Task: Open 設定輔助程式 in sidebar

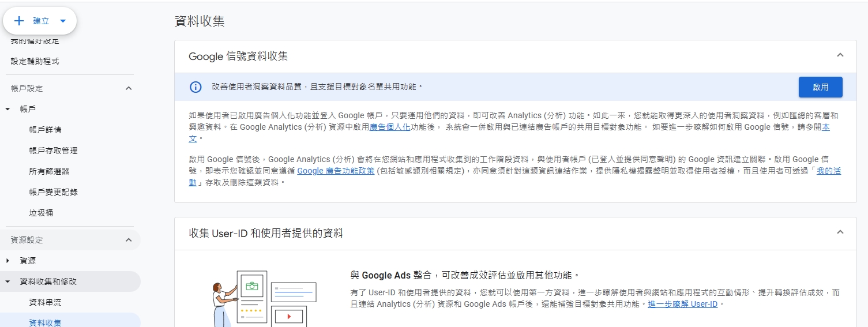Action: tap(35, 61)
